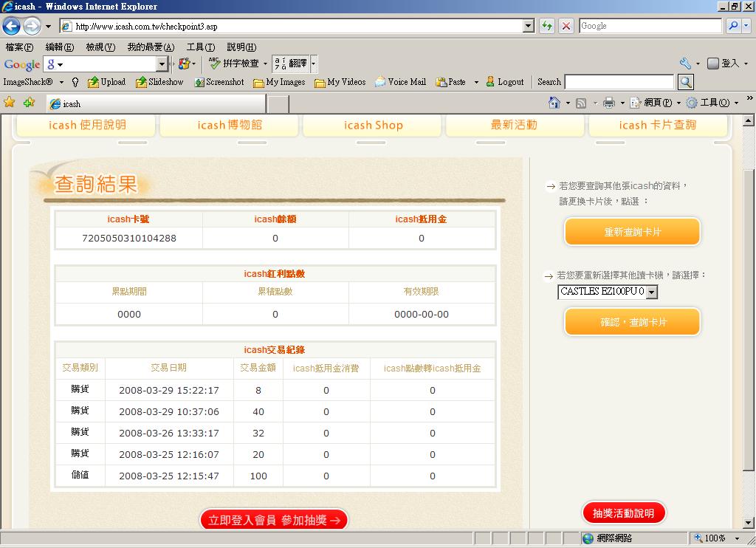Open ImageShack Slideshow
The height and width of the screenshot is (548, 756).
tap(159, 82)
